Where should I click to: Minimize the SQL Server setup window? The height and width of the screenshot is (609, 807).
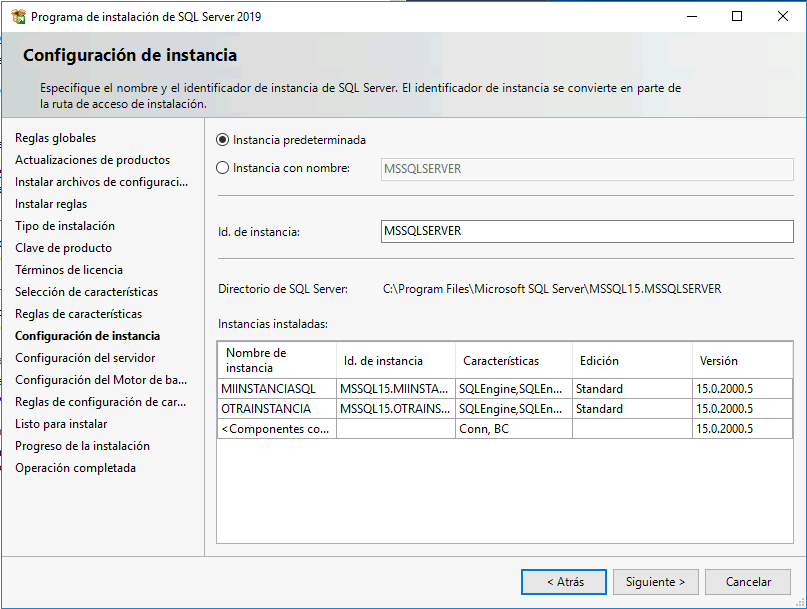click(692, 16)
